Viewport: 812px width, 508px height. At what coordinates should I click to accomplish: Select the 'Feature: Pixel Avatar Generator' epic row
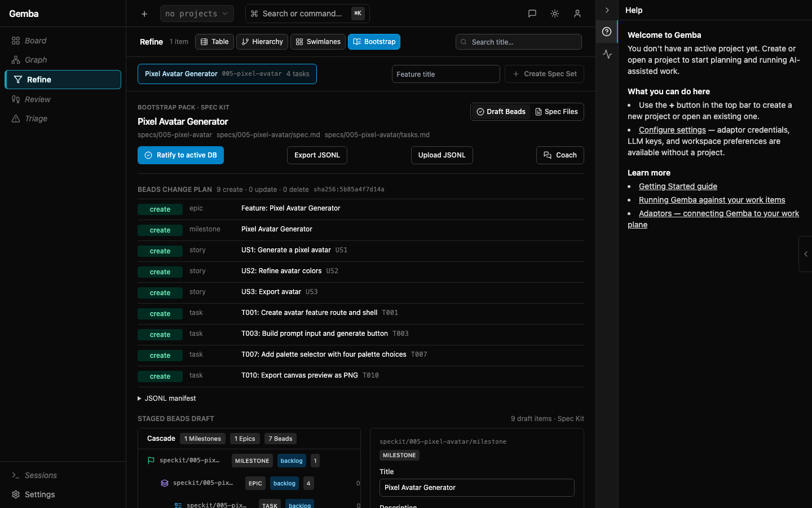(x=361, y=209)
